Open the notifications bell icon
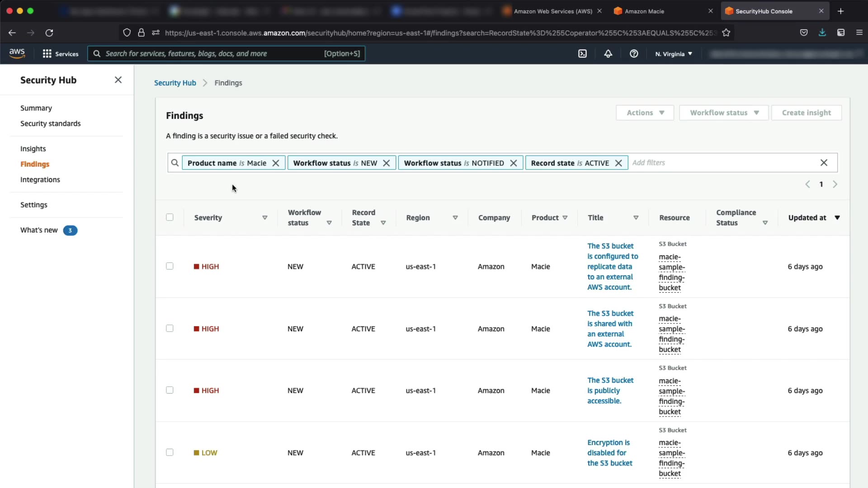This screenshot has height=488, width=868. pos(608,54)
